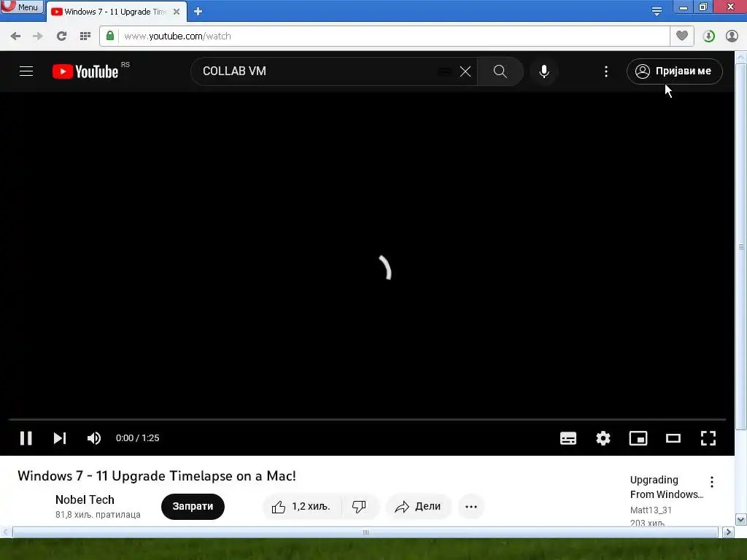This screenshot has height=560, width=747.
Task: Open more actions ellipsis under video
Action: coord(471,507)
